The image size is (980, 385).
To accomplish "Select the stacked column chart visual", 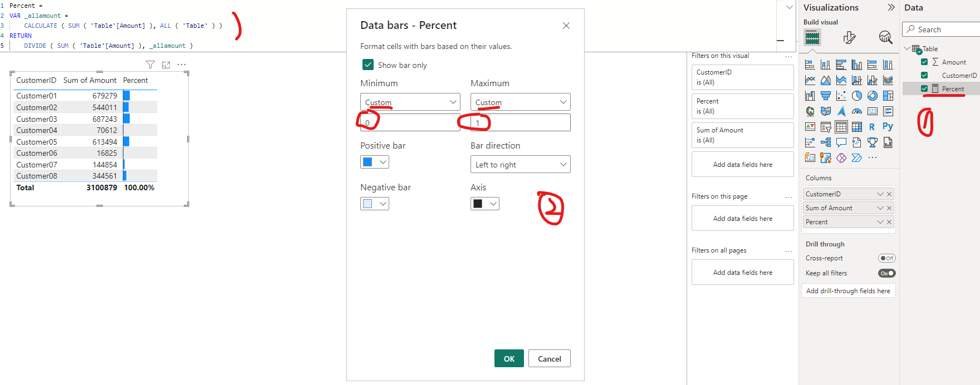I will click(x=826, y=65).
